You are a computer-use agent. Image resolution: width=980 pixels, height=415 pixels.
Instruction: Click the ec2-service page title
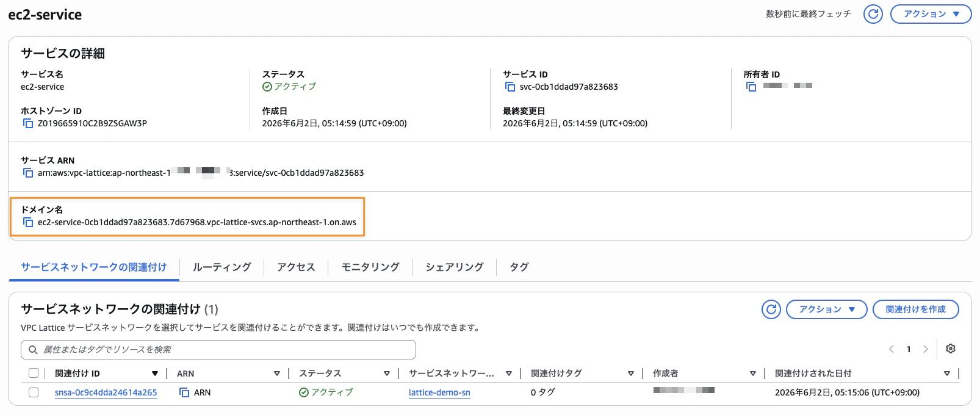(x=45, y=15)
